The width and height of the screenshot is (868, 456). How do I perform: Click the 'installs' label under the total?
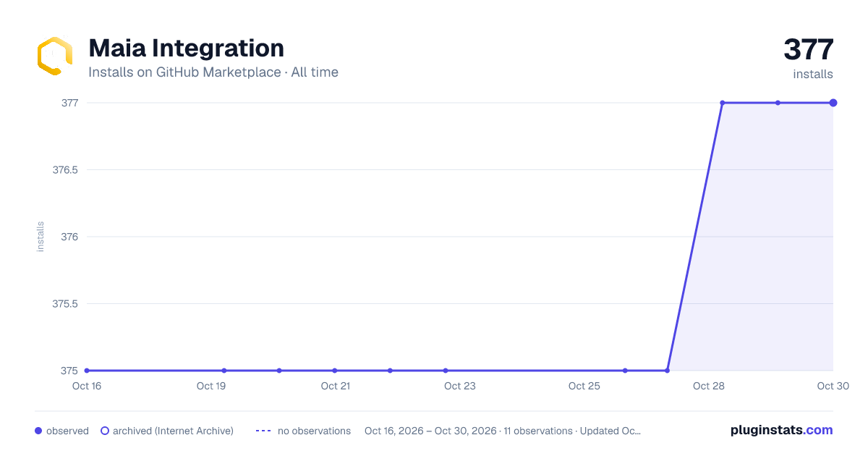point(813,74)
